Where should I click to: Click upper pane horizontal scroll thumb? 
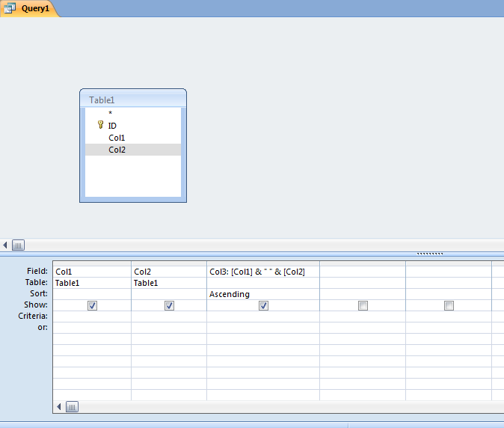[x=19, y=245]
